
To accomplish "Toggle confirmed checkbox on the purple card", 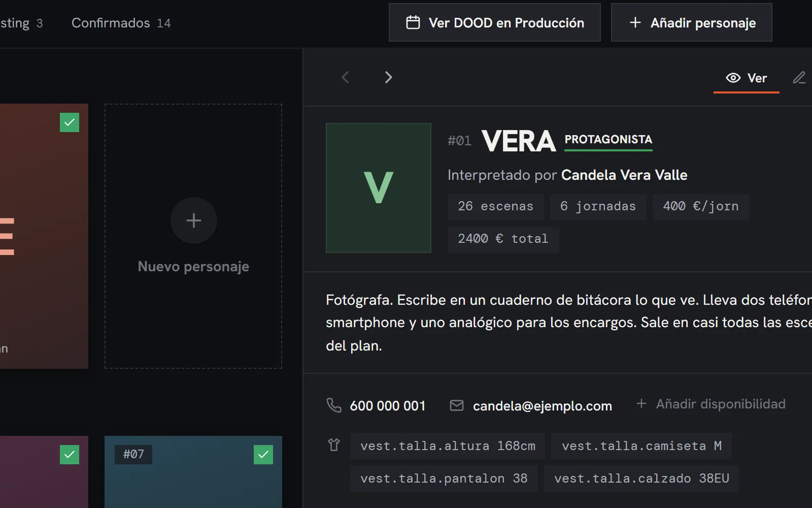I will (x=70, y=455).
